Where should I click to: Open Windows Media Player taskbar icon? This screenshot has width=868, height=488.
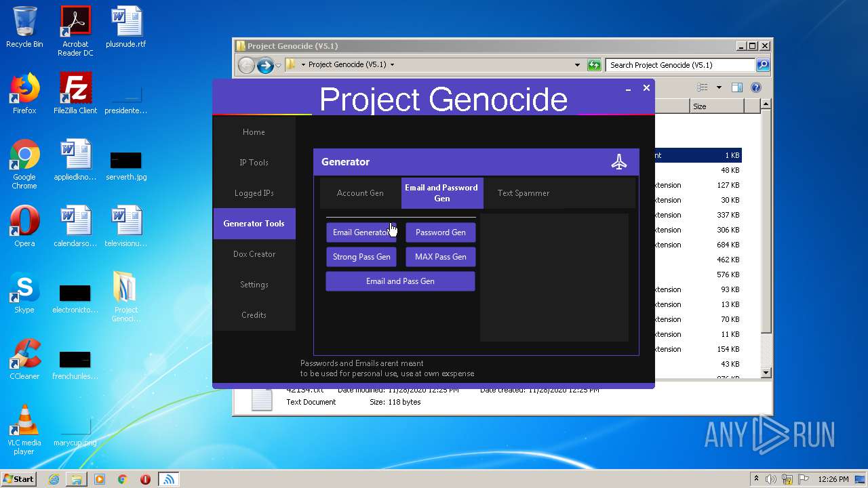click(x=100, y=479)
